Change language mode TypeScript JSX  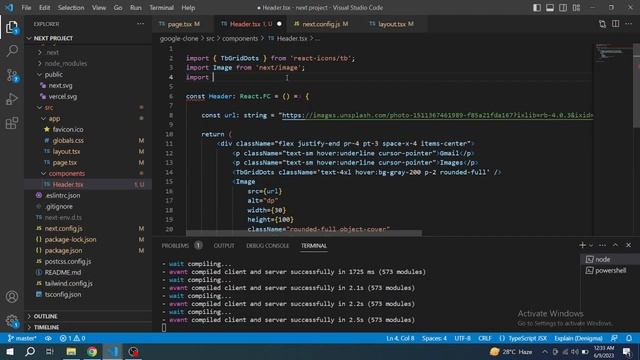point(527,338)
